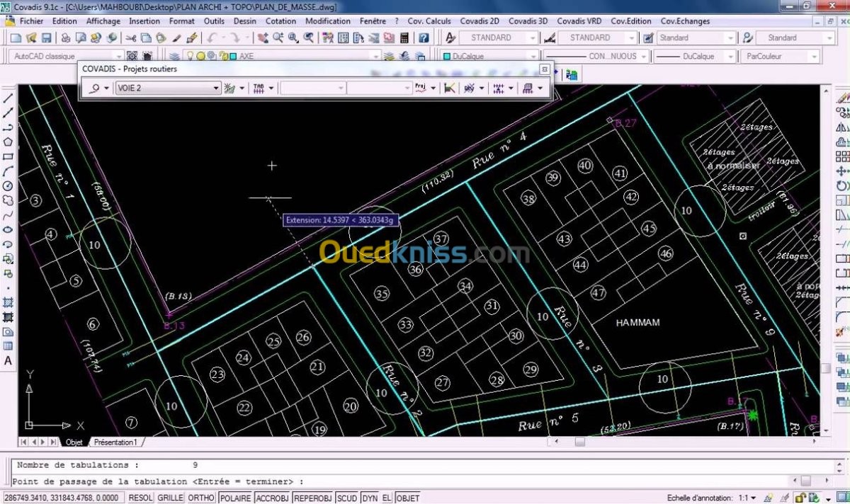Click the OBJET model space button
850x504 pixels.
[x=408, y=498]
